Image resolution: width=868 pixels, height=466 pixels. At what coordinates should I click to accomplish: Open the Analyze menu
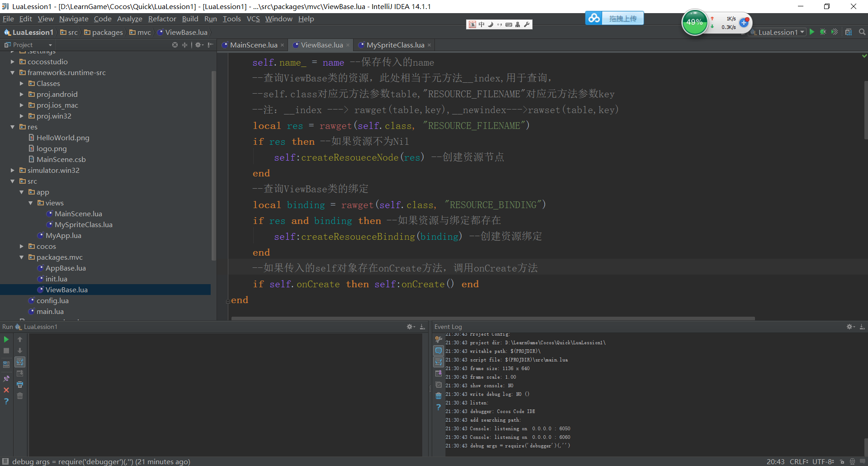pyautogui.click(x=129, y=19)
